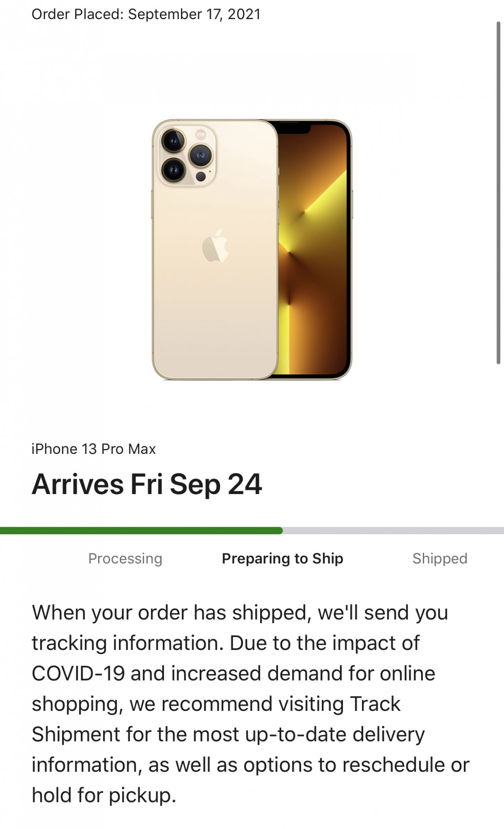The image size is (504, 829).
Task: Click the gray unfilled portion of the progress bar
Action: tap(393, 531)
